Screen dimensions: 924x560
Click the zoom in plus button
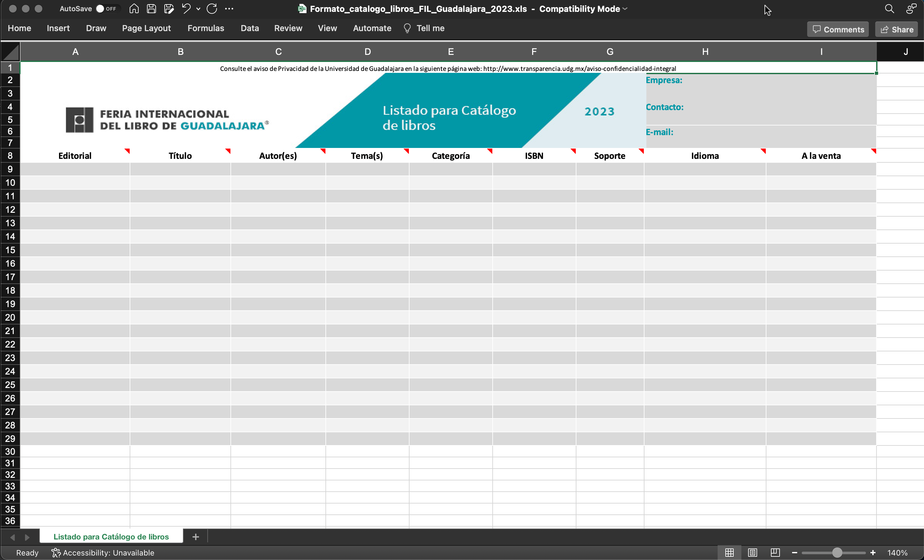[873, 553]
